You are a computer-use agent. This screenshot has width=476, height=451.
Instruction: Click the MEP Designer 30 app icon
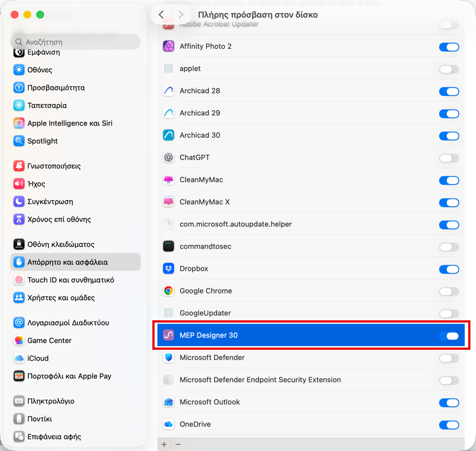(x=168, y=335)
